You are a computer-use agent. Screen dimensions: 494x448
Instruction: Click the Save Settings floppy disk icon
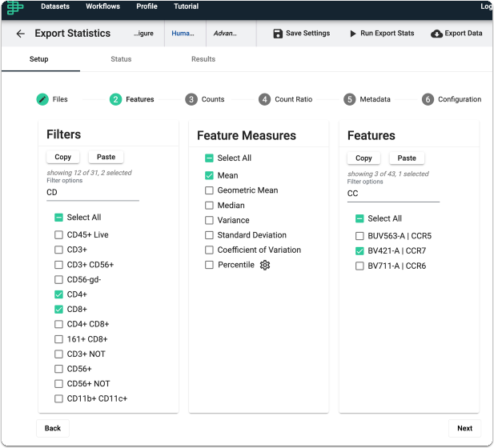(x=278, y=34)
